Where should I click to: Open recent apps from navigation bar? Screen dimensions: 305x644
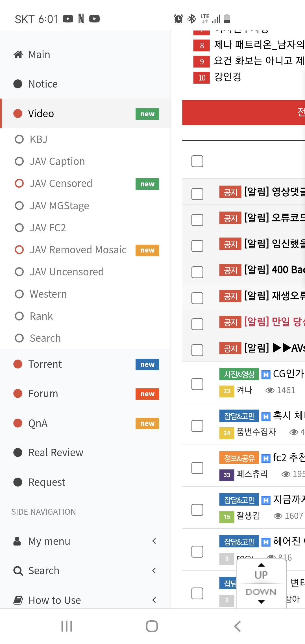pyautogui.click(x=67, y=626)
